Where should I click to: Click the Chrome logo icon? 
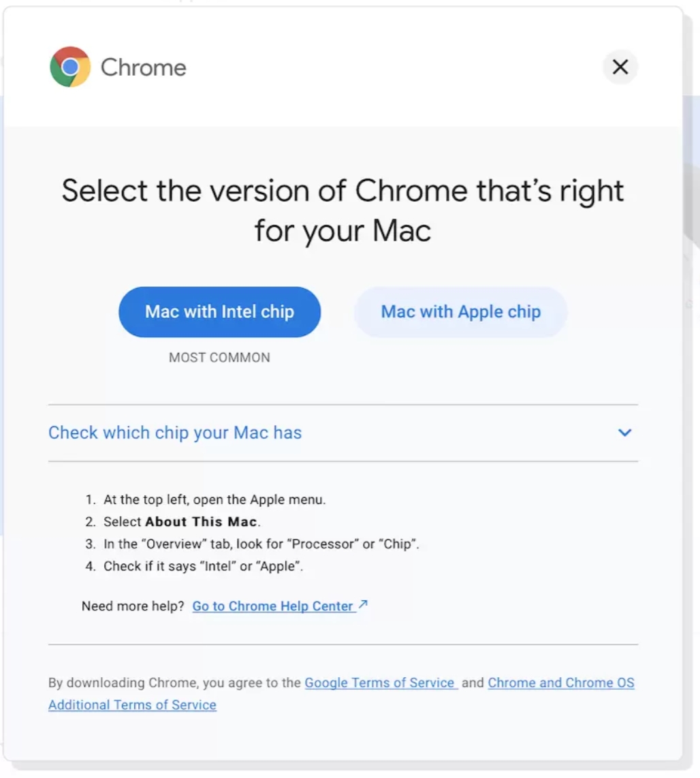click(x=70, y=67)
